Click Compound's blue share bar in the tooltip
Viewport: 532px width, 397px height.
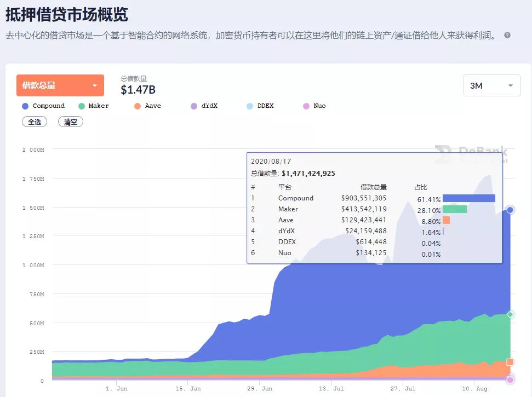[x=469, y=198]
